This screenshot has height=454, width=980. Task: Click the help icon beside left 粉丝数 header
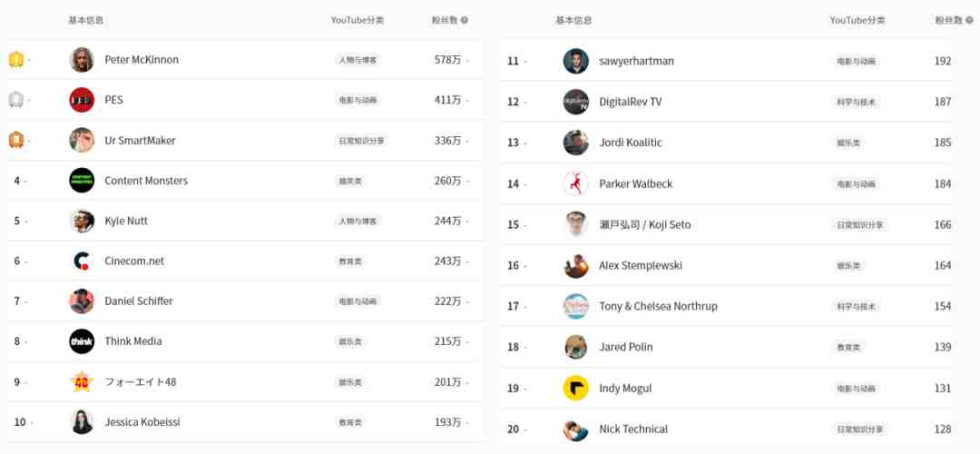465,20
